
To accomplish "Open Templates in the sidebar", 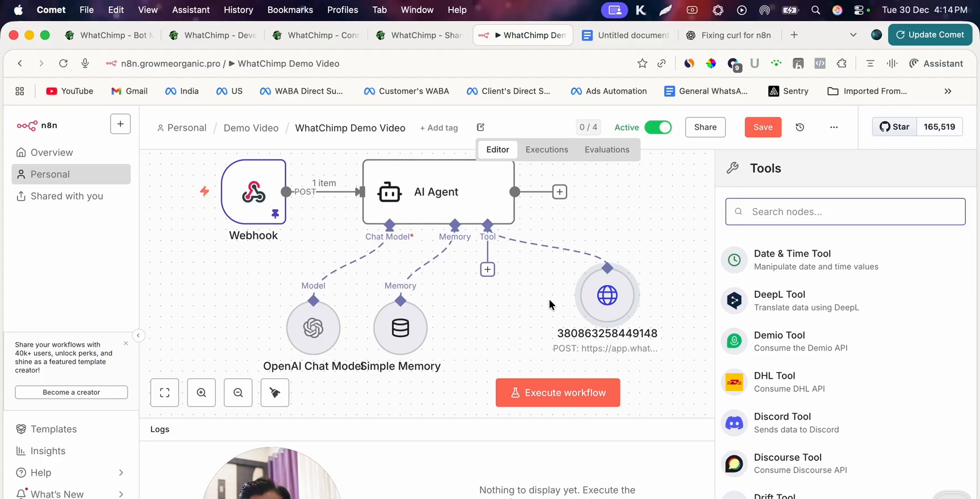I will (71, 429).
